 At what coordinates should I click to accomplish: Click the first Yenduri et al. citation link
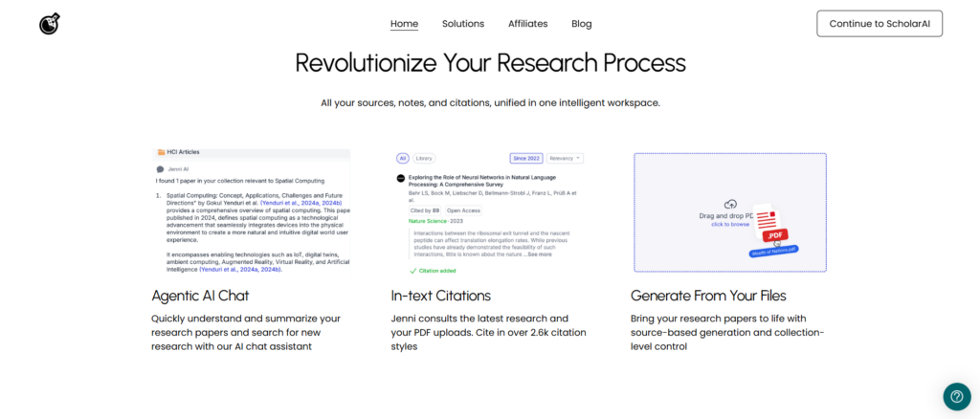pos(301,203)
